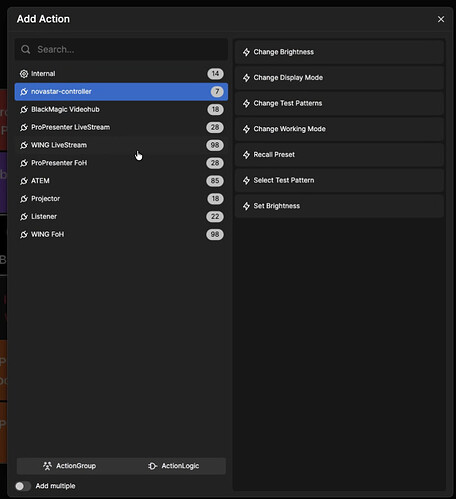The height and width of the screenshot is (499, 456).
Task: Open the Listener connection actions
Action: click(x=121, y=217)
